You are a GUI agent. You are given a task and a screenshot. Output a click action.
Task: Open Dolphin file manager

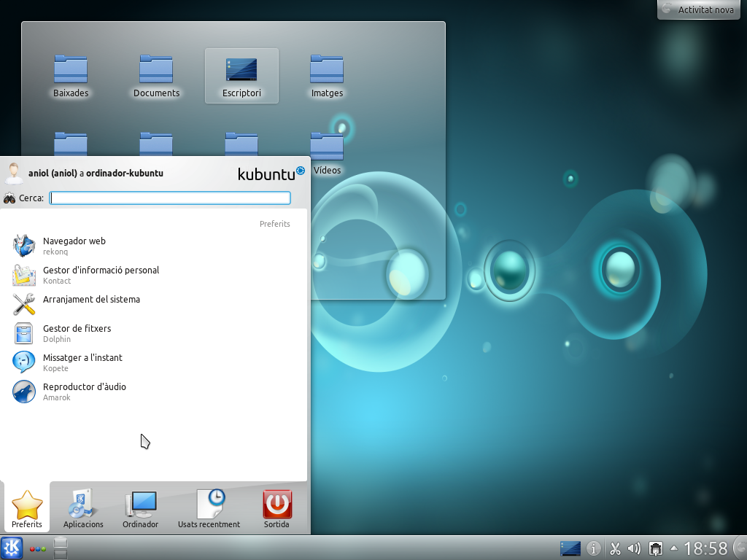77,333
